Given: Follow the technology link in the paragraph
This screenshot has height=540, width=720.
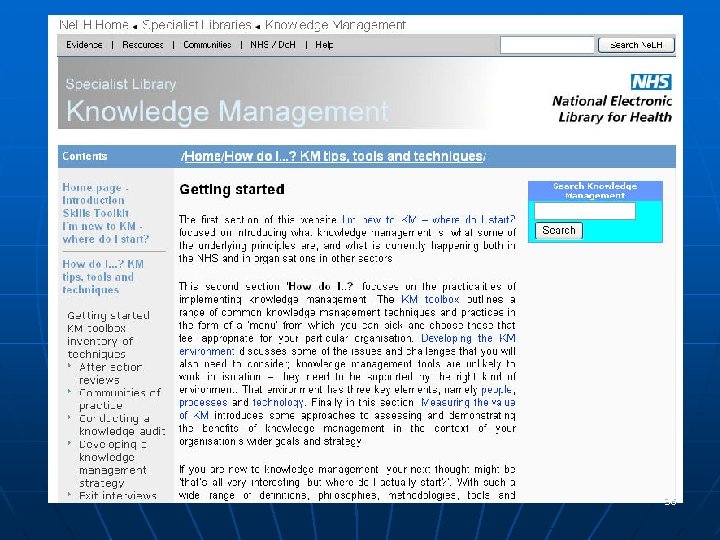Looking at the screenshot, I should pyautogui.click(x=278, y=403).
